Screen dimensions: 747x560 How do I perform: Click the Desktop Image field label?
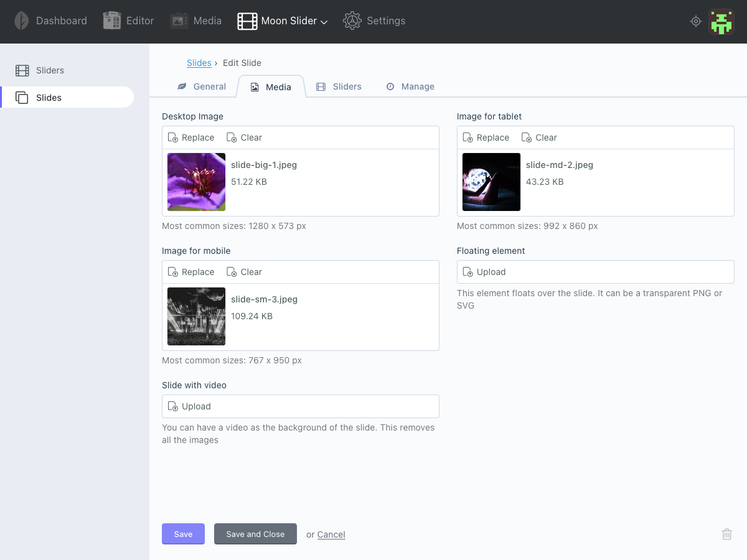192,116
